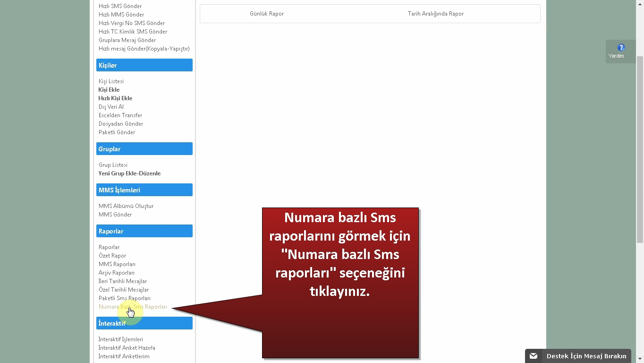
Task: Open Destek İçin Mesaj Bırakın support button
Action: pyautogui.click(x=586, y=356)
